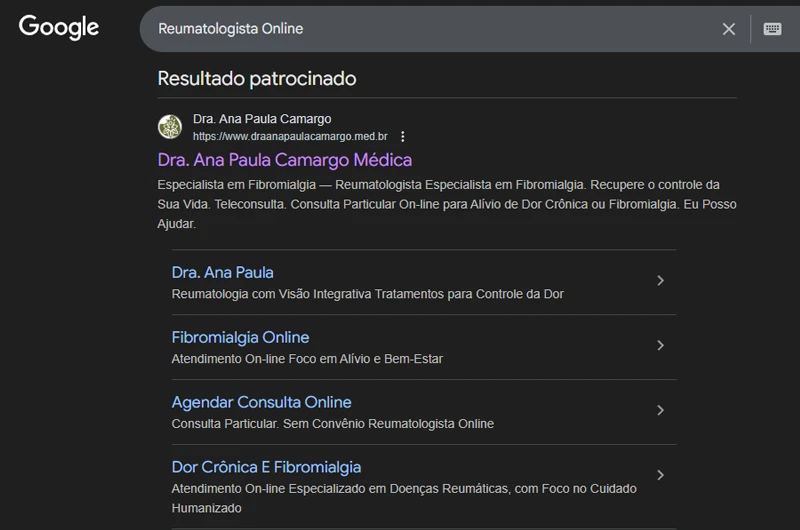Click the Resultado patrocinado heading
Image resolution: width=800 pixels, height=530 pixels.
(x=257, y=78)
